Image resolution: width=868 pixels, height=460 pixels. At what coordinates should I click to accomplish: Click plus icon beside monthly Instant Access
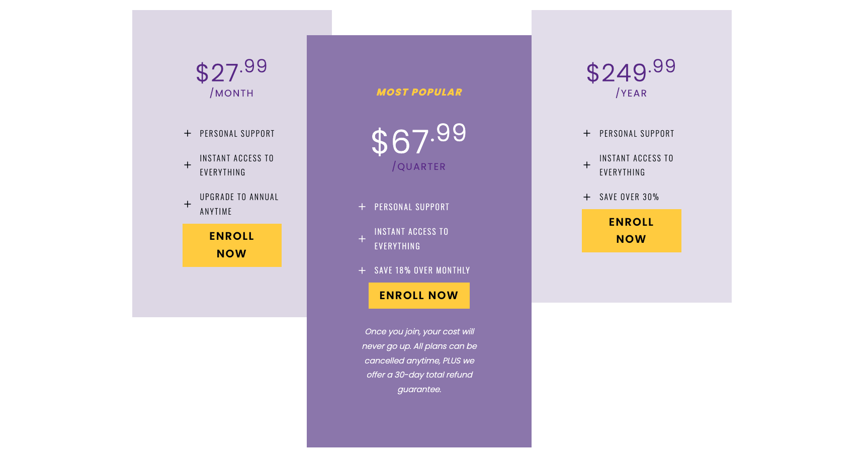[x=188, y=165]
